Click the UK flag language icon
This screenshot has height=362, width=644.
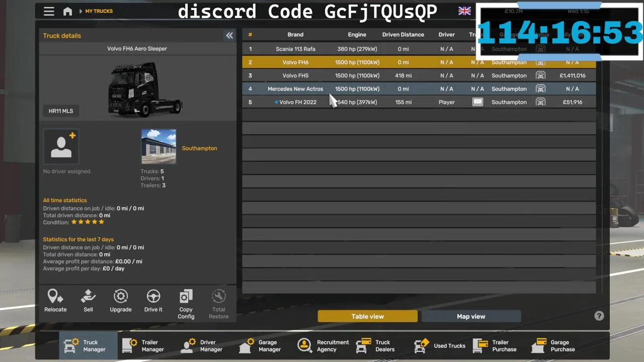464,11
